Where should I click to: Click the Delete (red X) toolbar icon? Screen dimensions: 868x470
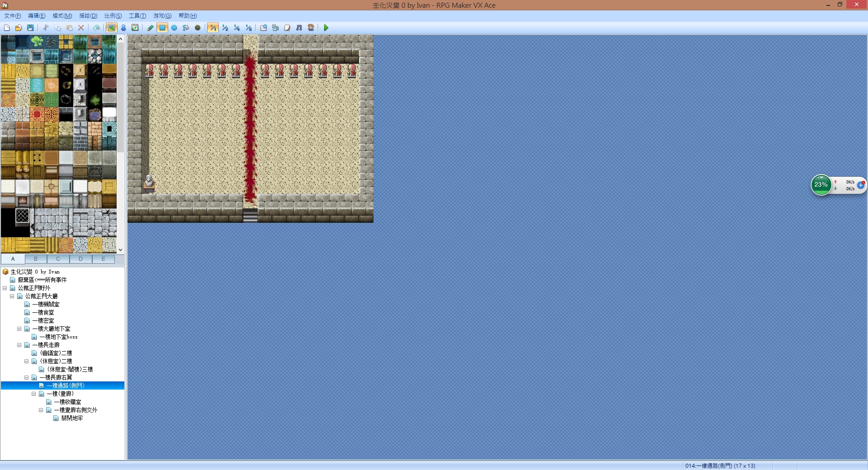(x=81, y=28)
